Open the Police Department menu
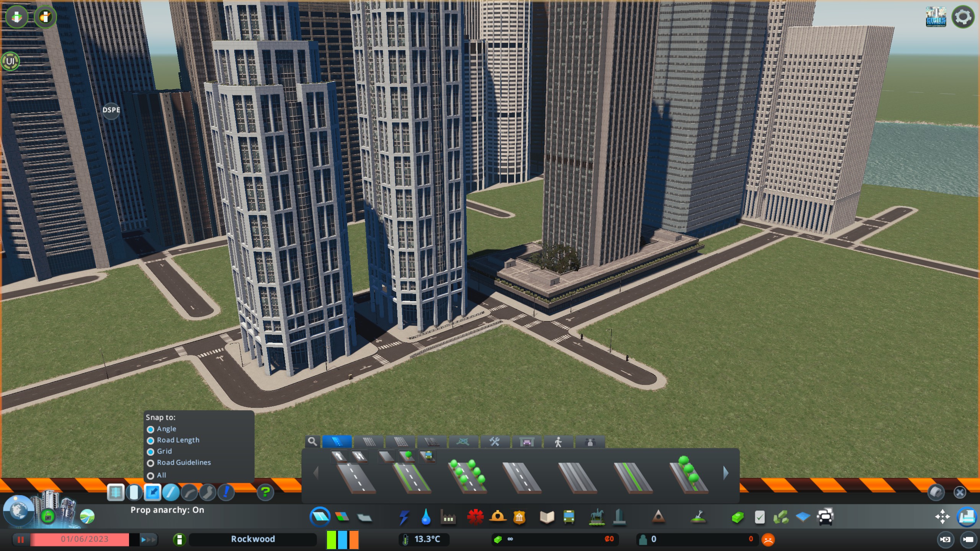Screen dimensions: 980x551 (x=519, y=517)
